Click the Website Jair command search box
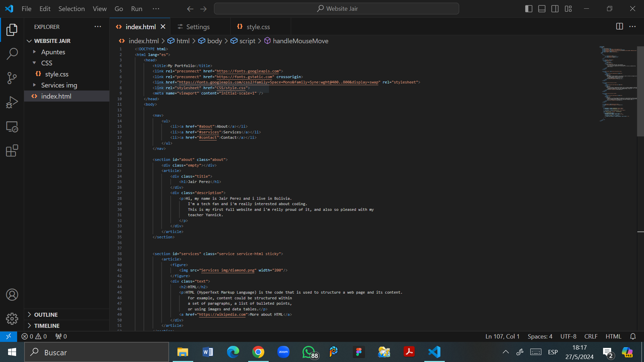The height and width of the screenshot is (362, 644). pos(336,9)
